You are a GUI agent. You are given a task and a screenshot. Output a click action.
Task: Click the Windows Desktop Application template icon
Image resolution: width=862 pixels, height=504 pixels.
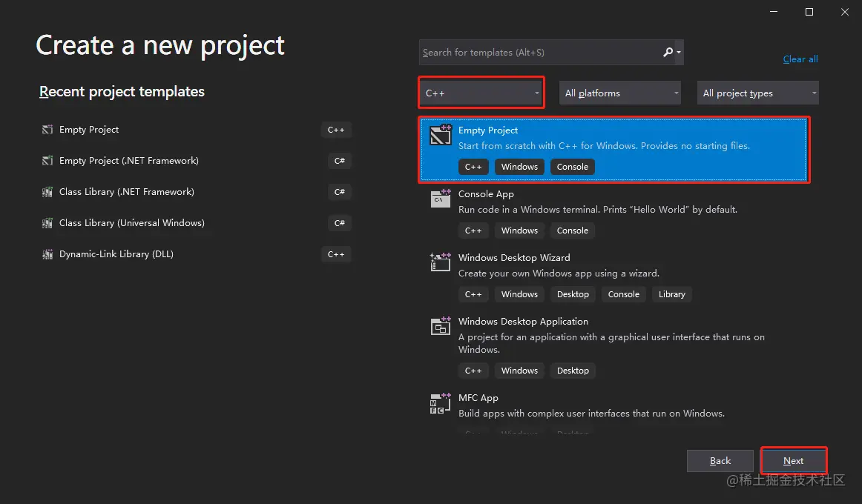[441, 325]
